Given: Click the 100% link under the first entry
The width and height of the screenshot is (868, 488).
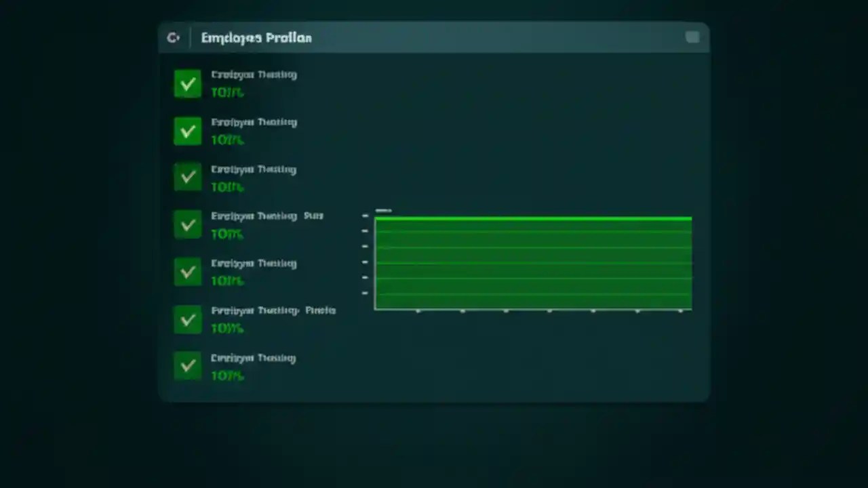Looking at the screenshot, I should point(227,92).
